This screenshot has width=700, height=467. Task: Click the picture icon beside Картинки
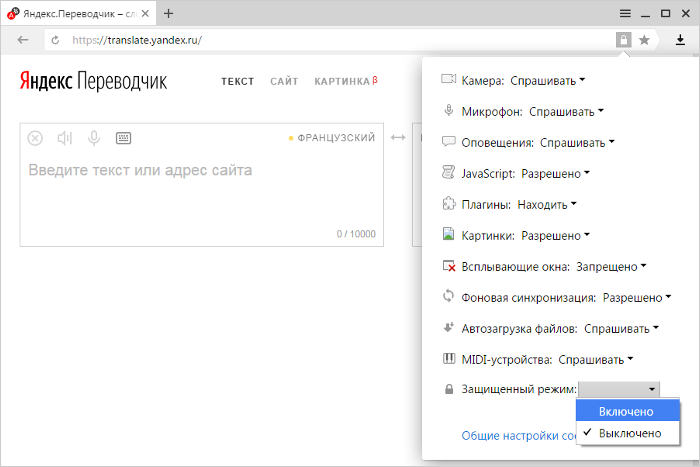448,234
